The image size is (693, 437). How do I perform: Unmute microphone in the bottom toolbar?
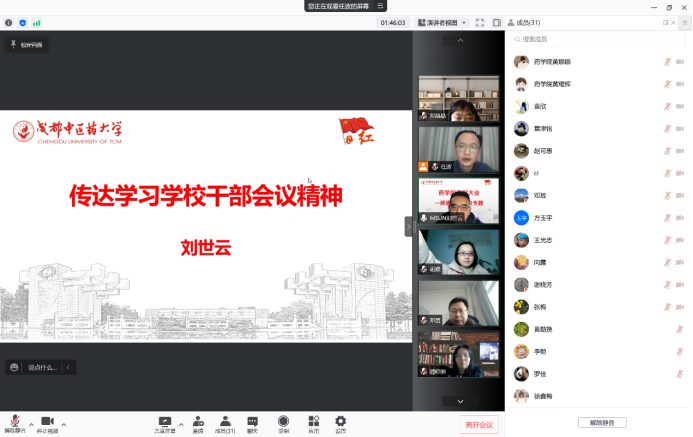point(15,424)
